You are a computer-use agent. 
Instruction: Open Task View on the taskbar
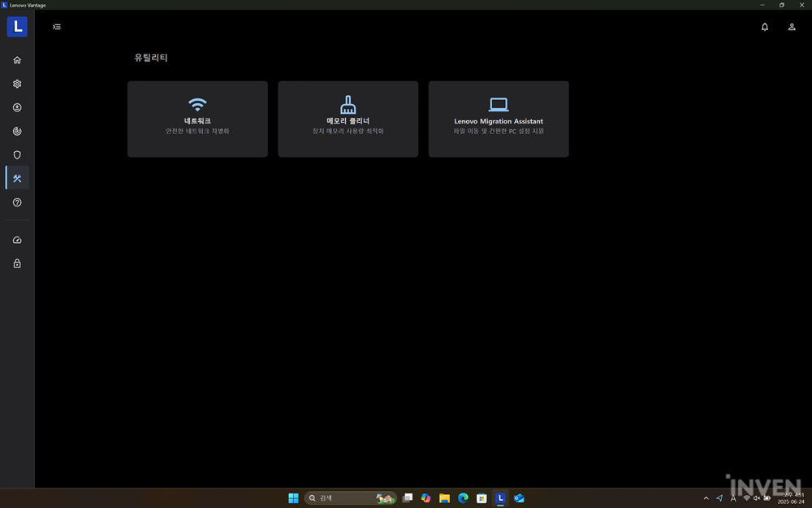[x=408, y=498]
